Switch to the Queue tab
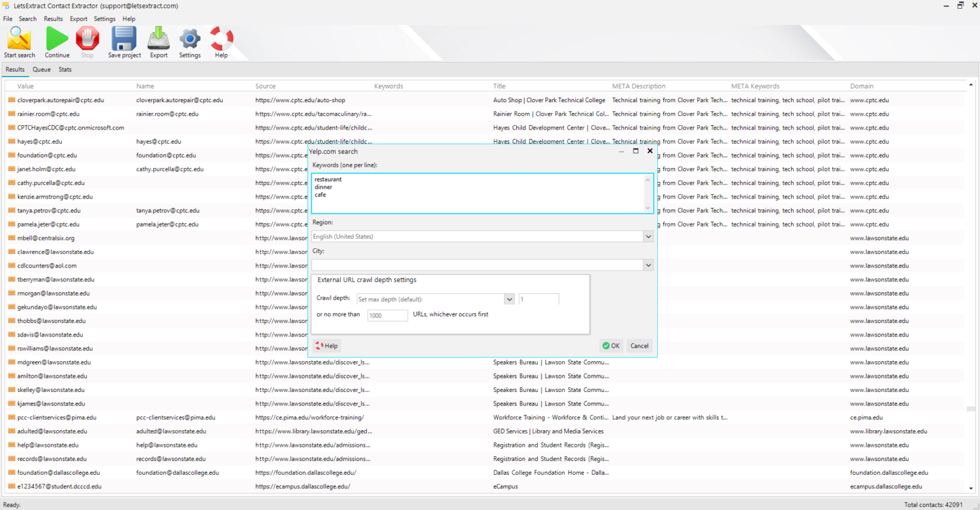The width and height of the screenshot is (980, 510). click(41, 70)
